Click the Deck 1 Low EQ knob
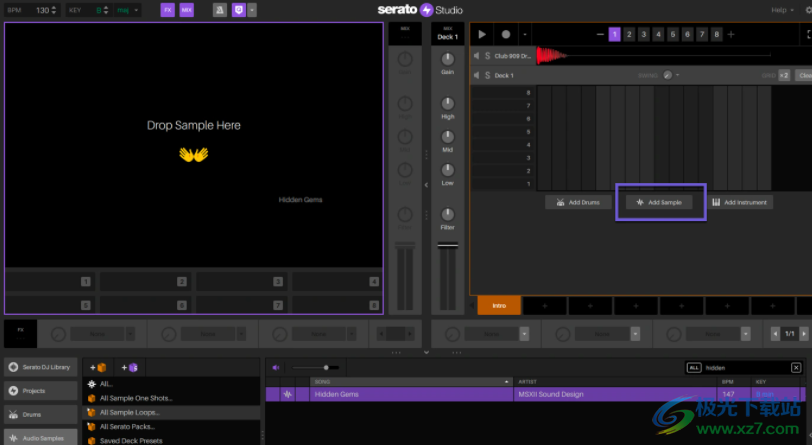Image resolution: width=812 pixels, height=445 pixels. [447, 170]
